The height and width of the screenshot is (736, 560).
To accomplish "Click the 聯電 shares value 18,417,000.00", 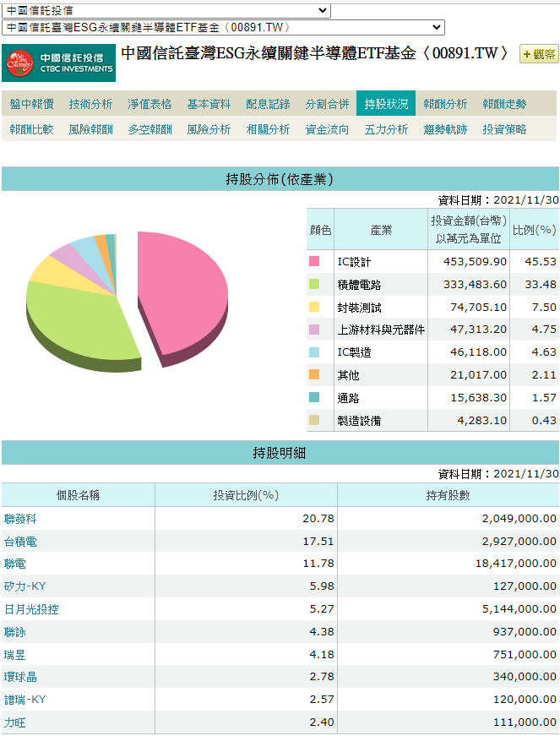I will [516, 564].
